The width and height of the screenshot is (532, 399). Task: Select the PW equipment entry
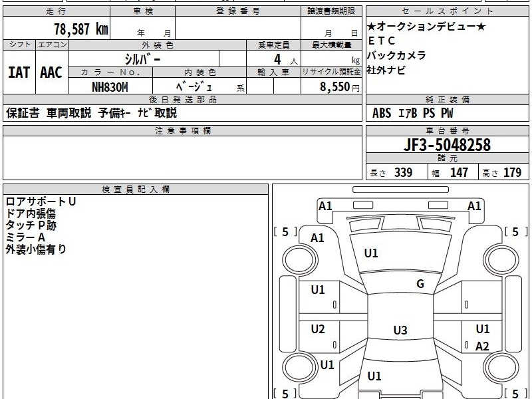pos(447,113)
